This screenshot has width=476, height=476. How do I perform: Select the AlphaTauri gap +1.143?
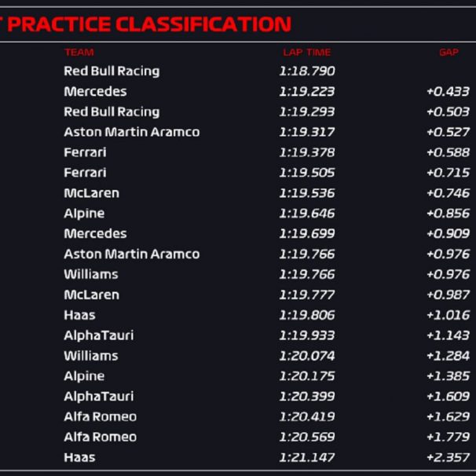pos(448,335)
